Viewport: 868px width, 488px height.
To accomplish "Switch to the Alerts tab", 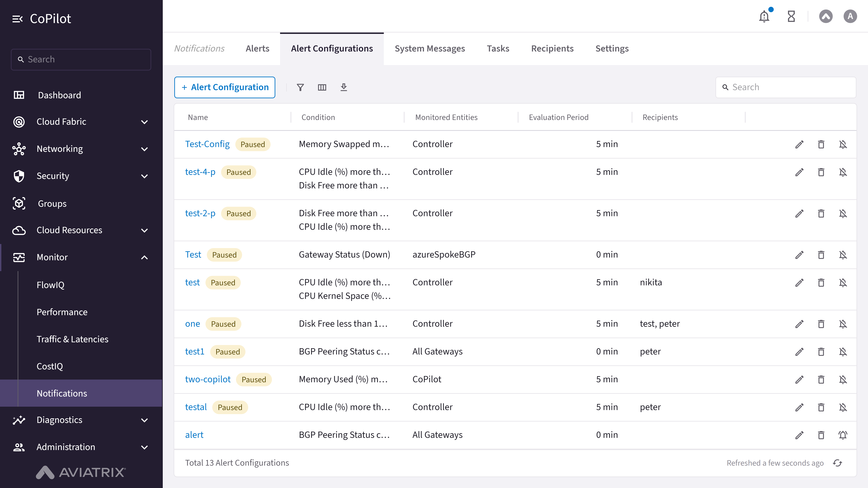I will pos(258,48).
